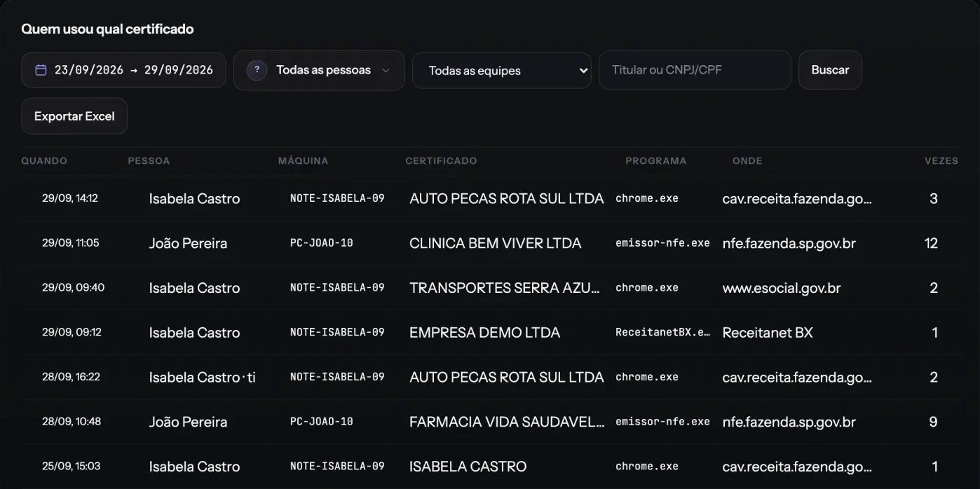Select the 25/09, 15:03 timestamp cell

click(71, 466)
